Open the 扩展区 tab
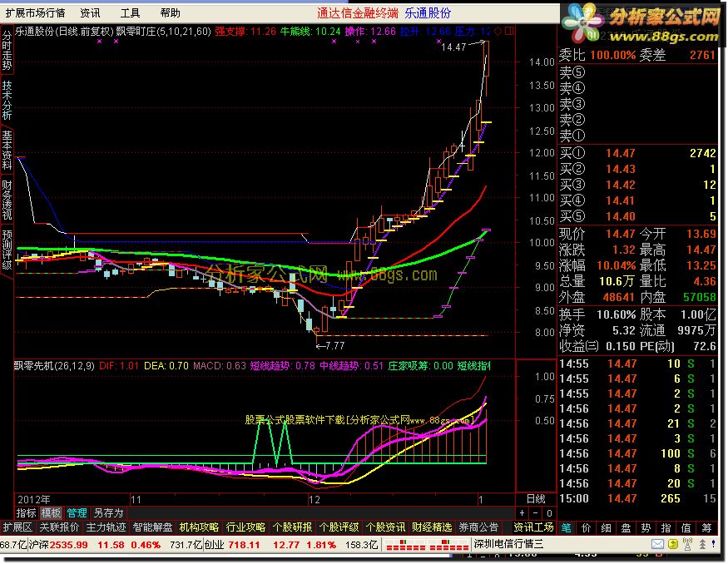Viewport: 728px width, 564px height. (x=17, y=527)
